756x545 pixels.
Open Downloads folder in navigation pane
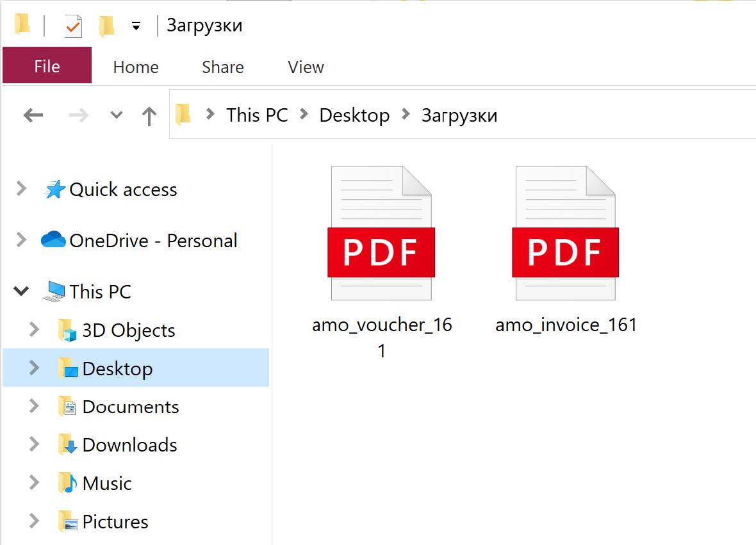tap(129, 445)
